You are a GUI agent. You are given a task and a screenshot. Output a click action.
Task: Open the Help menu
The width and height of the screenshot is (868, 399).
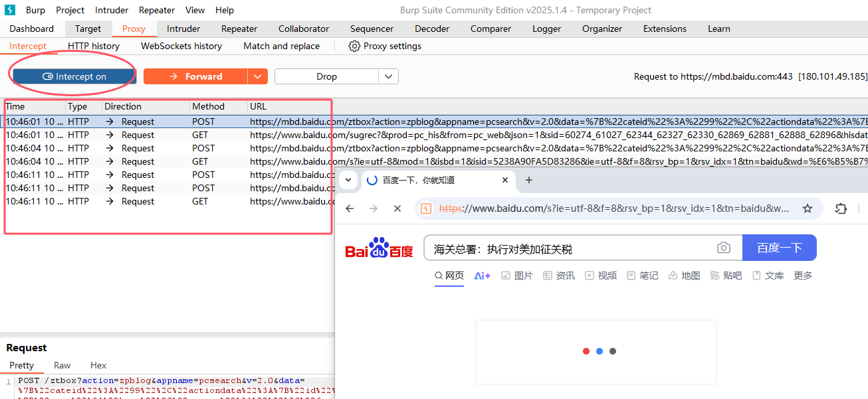[225, 10]
